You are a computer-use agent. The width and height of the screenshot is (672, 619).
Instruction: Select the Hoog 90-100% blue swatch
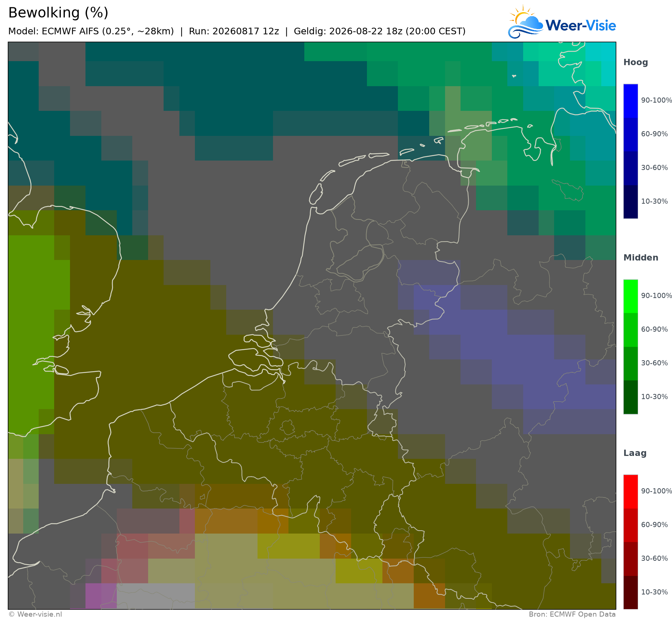(630, 101)
